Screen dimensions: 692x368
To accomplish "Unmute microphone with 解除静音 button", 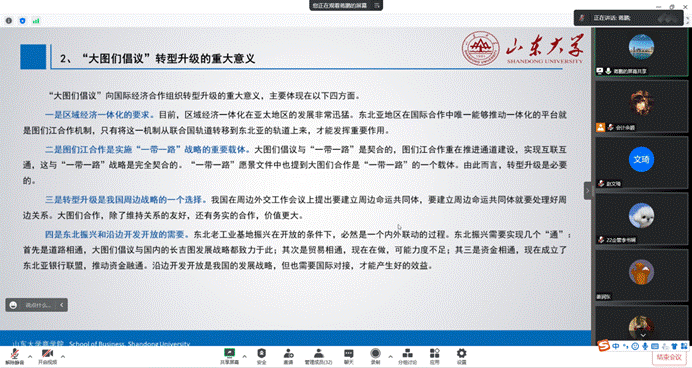I will (15, 357).
